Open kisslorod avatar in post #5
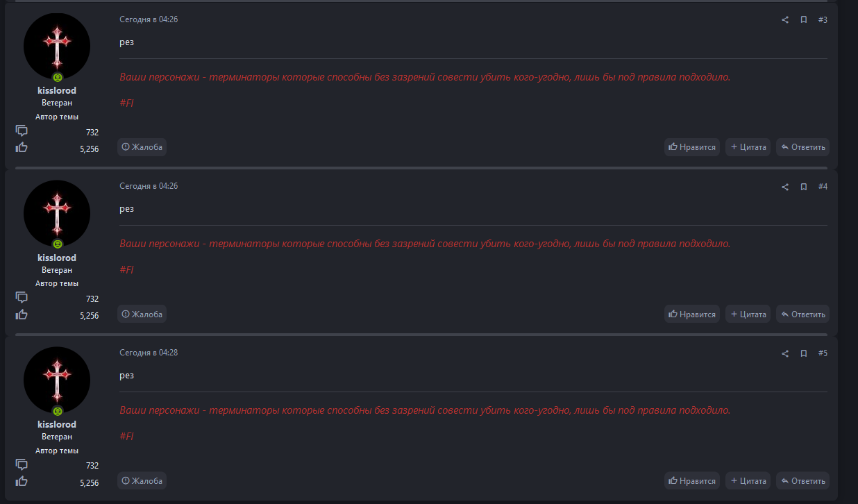This screenshot has width=858, height=504. click(57, 380)
